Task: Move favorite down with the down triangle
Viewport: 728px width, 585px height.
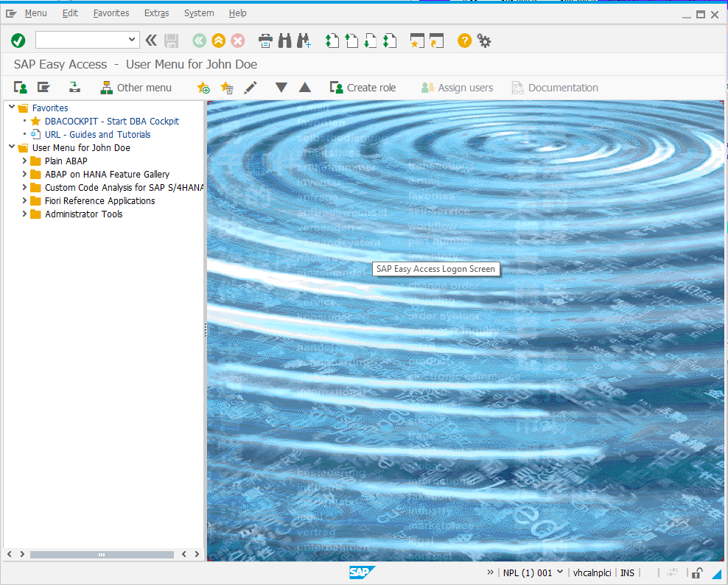Action: pyautogui.click(x=281, y=87)
